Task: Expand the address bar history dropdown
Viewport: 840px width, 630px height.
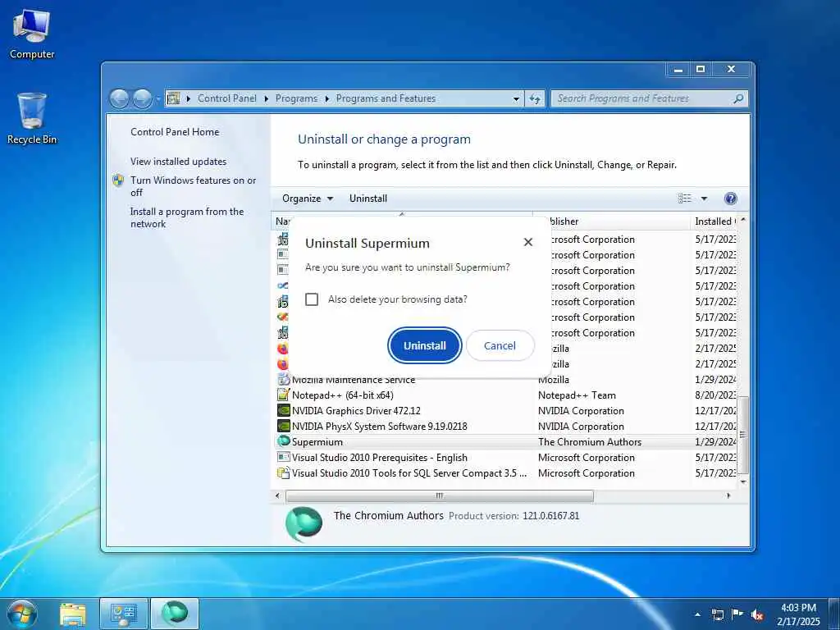Action: 516,99
